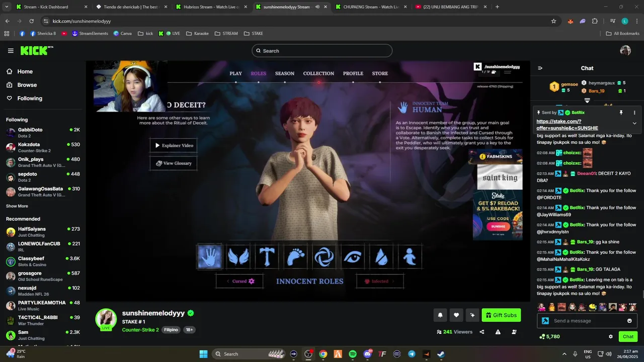Open the stake.com offer link
644x362 pixels.
(567, 125)
